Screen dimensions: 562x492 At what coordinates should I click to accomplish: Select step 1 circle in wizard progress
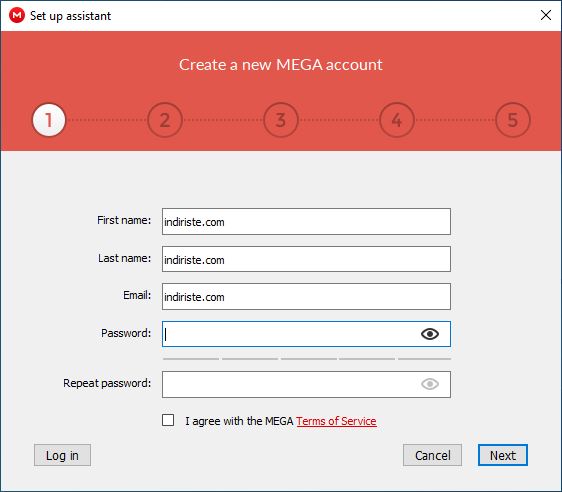[x=49, y=120]
